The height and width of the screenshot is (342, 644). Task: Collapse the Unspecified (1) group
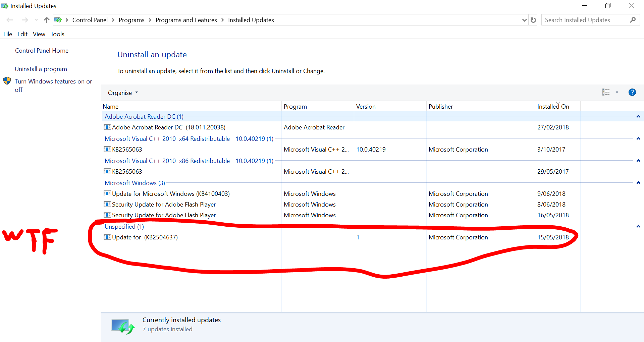pyautogui.click(x=638, y=226)
